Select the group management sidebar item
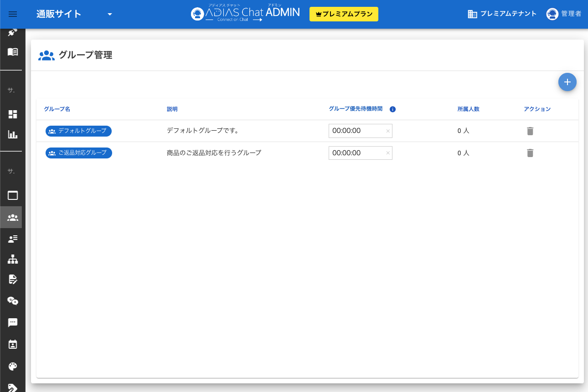588x392 pixels. pos(13,218)
